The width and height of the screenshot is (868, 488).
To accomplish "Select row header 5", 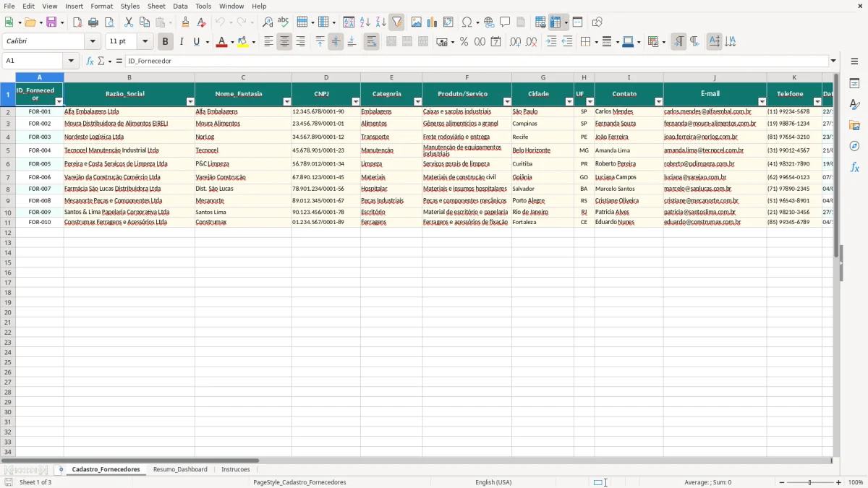I will coord(8,150).
